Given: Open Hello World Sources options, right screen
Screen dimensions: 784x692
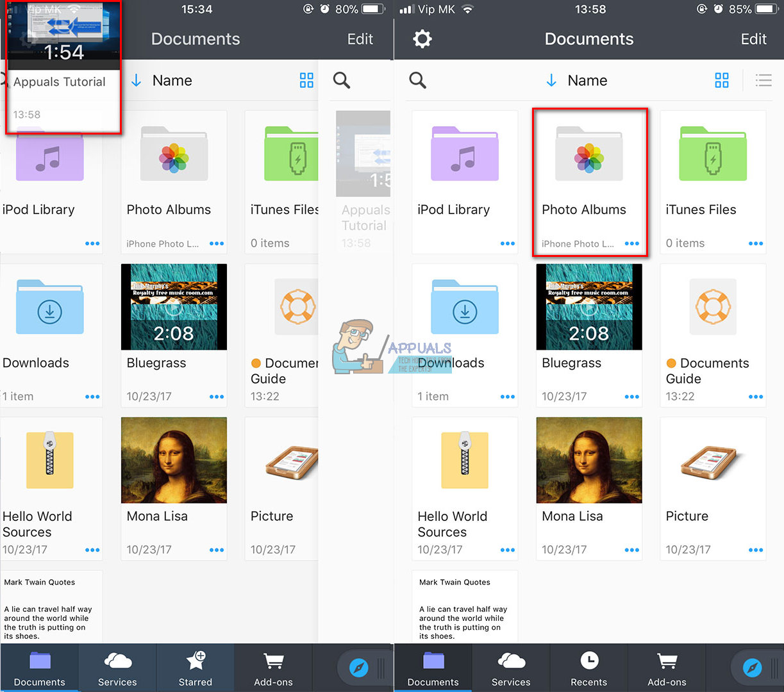Looking at the screenshot, I should point(508,550).
